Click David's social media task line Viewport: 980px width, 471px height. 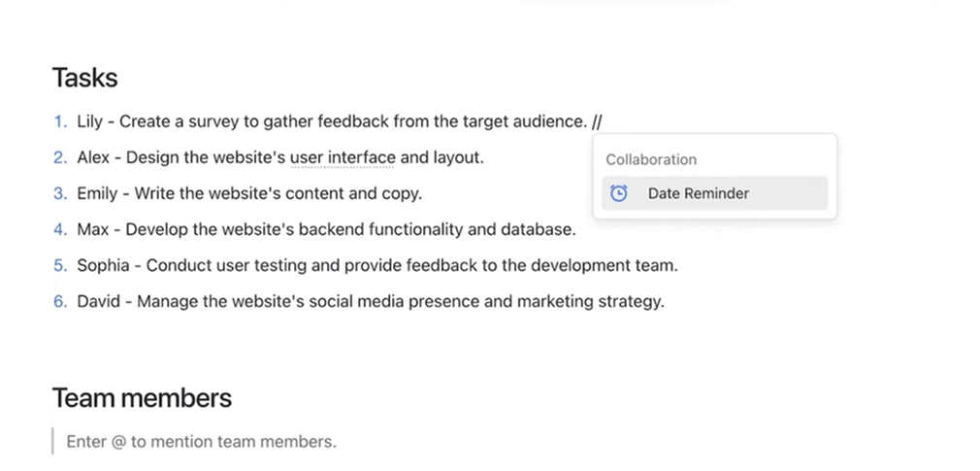click(x=371, y=301)
